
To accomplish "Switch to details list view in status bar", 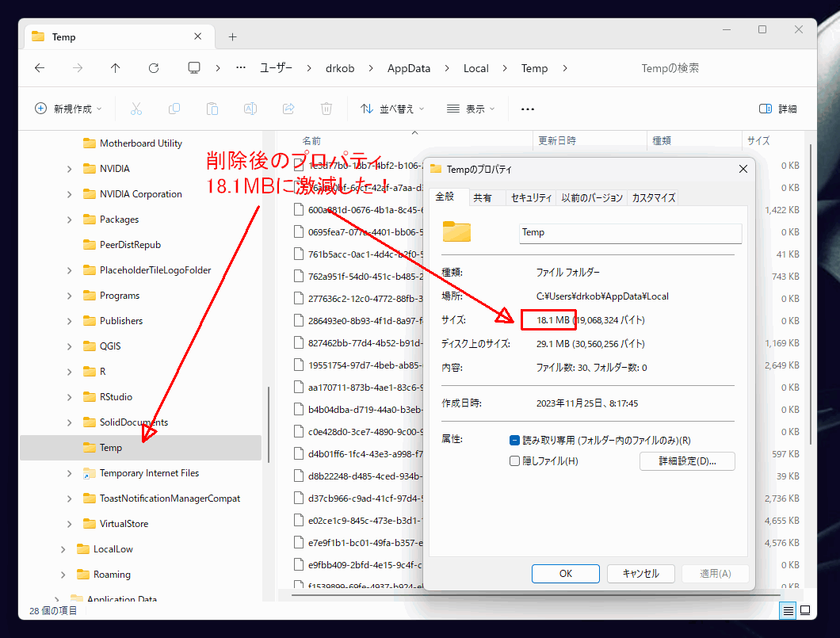I will tap(788, 610).
